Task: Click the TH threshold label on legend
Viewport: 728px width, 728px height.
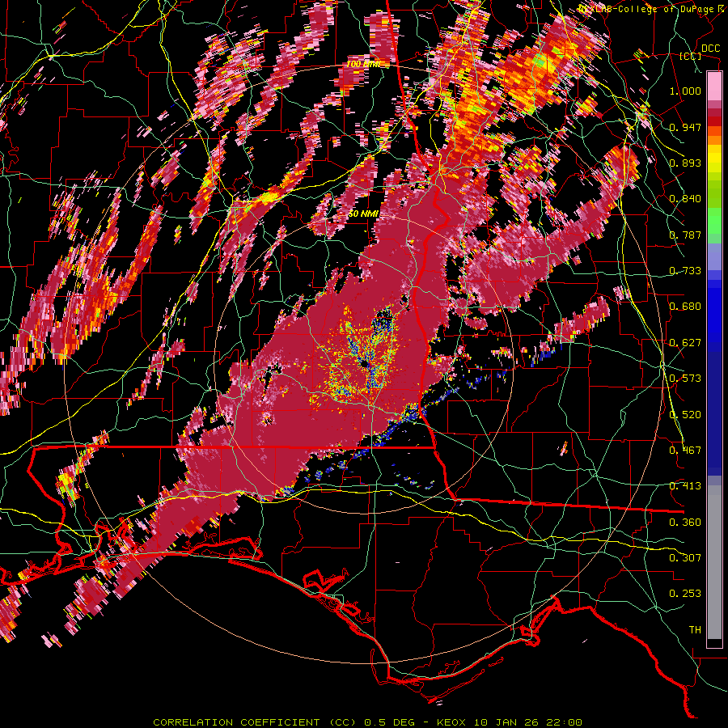Action: coord(695,630)
